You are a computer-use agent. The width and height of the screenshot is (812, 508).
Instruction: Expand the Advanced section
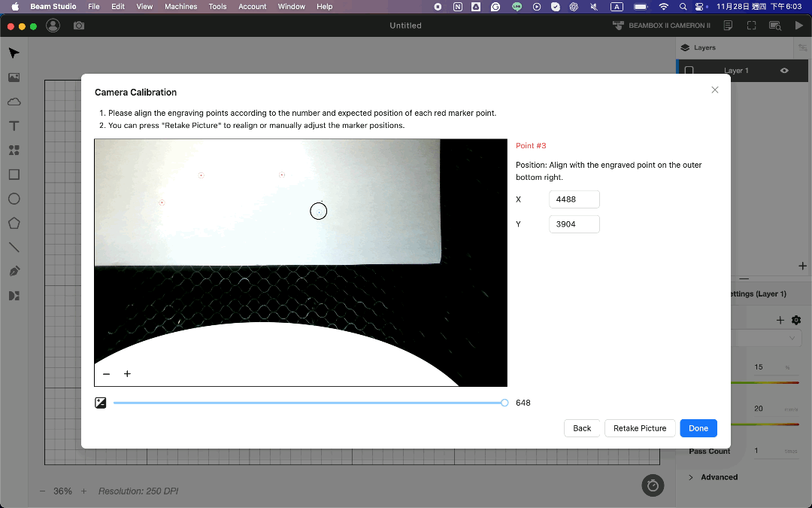click(x=713, y=477)
